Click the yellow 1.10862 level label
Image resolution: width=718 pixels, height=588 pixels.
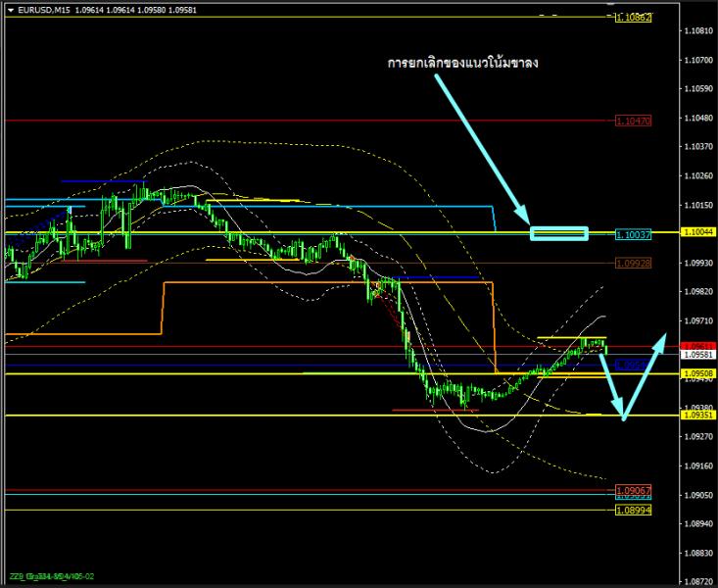634,18
